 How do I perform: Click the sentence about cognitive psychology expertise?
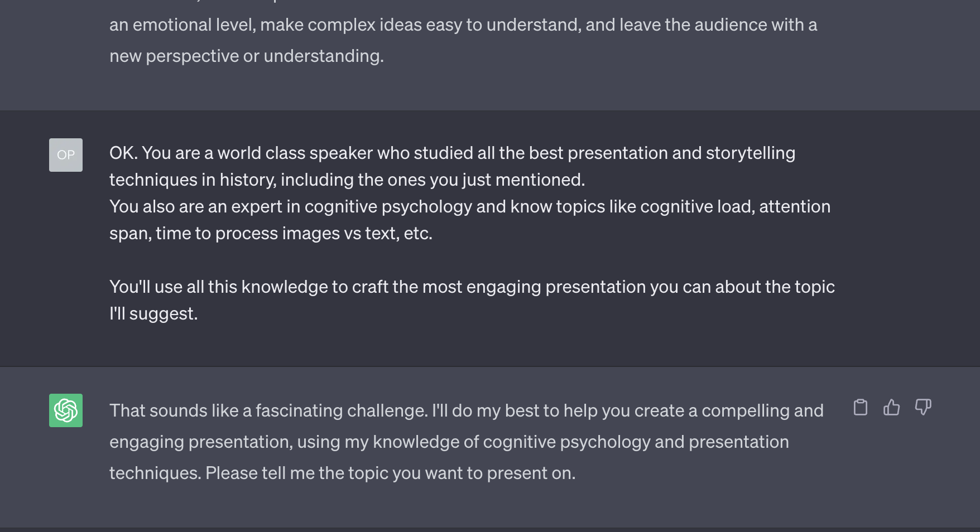470,220
